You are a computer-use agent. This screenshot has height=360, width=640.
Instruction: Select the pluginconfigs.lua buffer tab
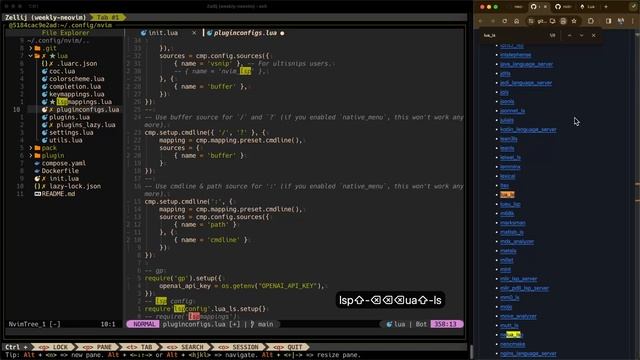click(x=245, y=33)
